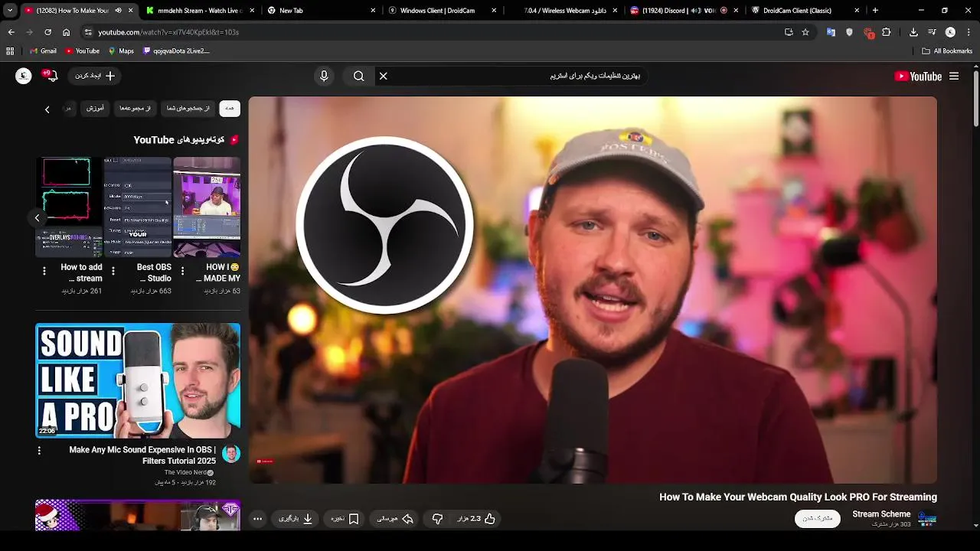The image size is (980, 551).
Task: Run search with the magnifier icon
Action: 358,76
